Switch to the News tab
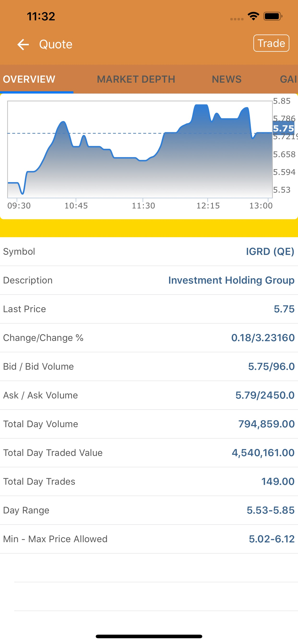Viewport: 298px width, 644px height. [x=227, y=79]
